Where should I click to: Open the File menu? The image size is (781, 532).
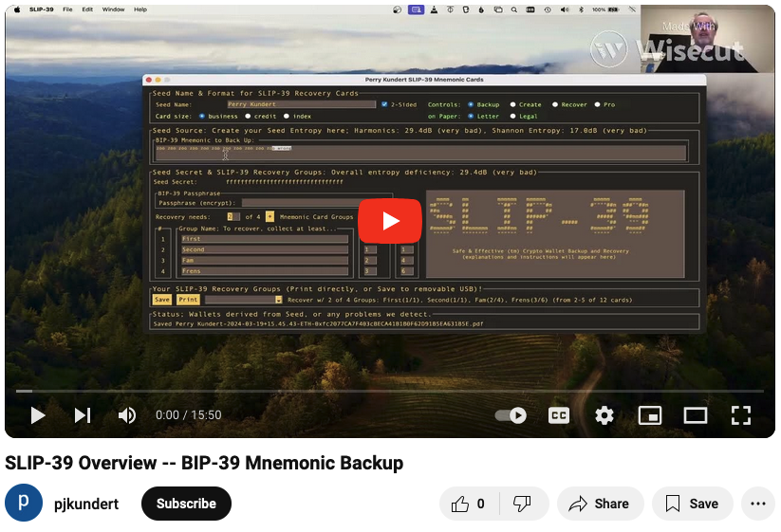coord(67,9)
